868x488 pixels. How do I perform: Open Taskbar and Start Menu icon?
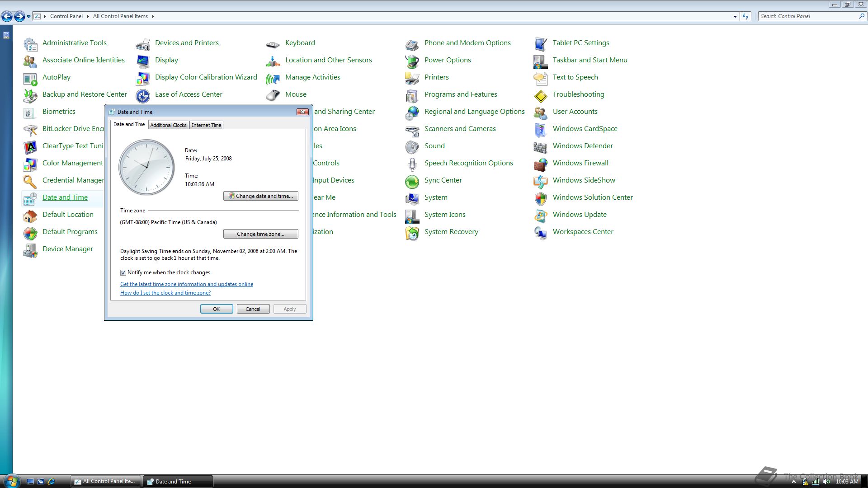(541, 61)
